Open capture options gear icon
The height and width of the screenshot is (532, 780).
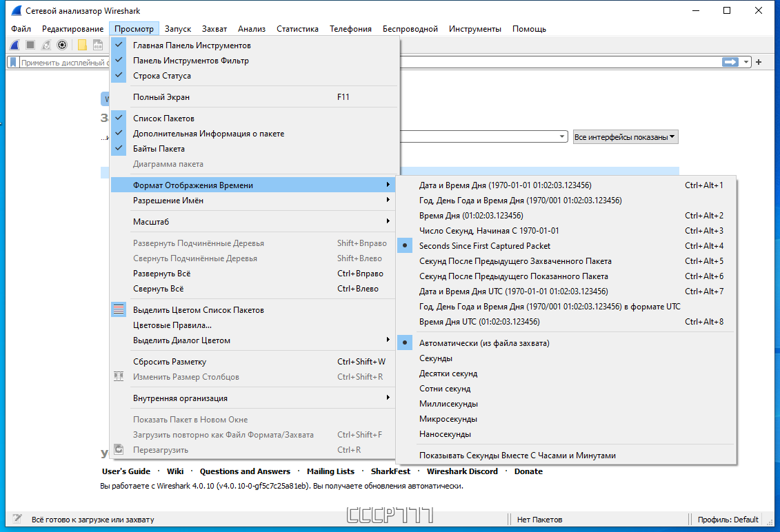tap(62, 45)
